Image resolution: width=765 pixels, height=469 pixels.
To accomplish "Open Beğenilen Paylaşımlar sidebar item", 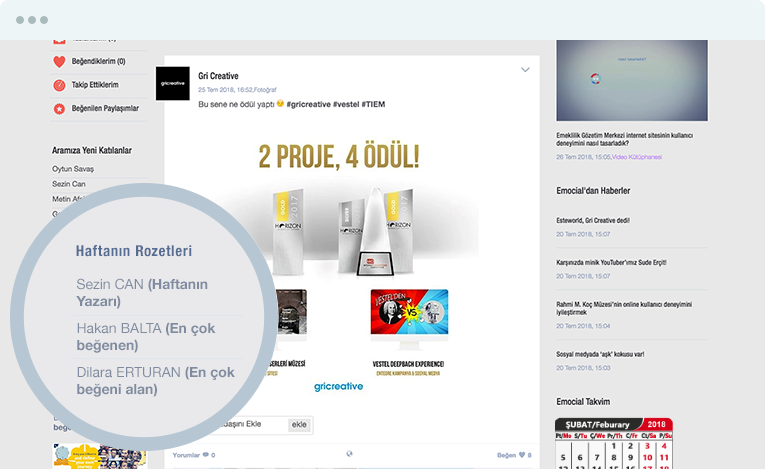I will [105, 108].
